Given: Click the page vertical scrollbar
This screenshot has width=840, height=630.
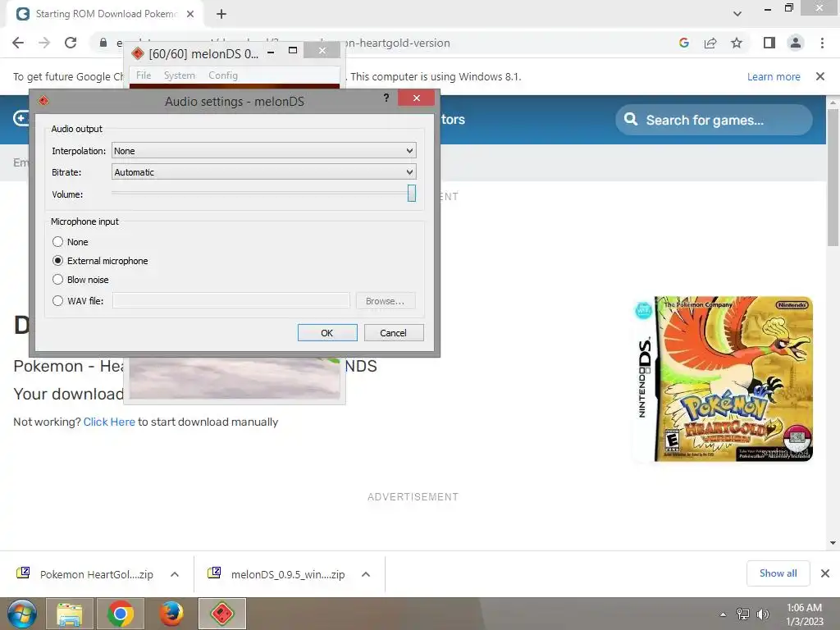Looking at the screenshot, I should coord(833,178).
